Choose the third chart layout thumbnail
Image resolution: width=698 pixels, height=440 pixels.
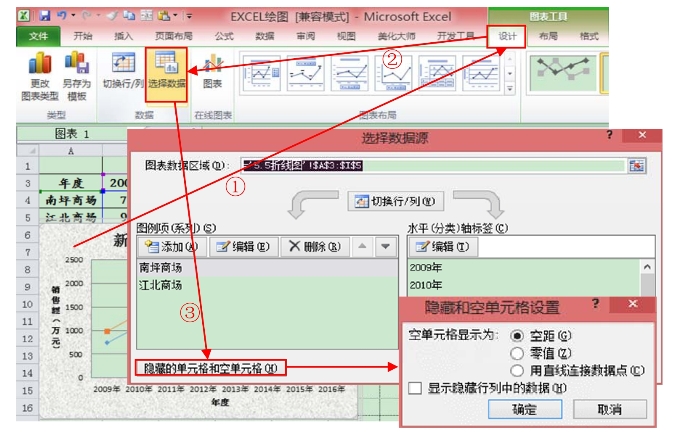click(349, 73)
